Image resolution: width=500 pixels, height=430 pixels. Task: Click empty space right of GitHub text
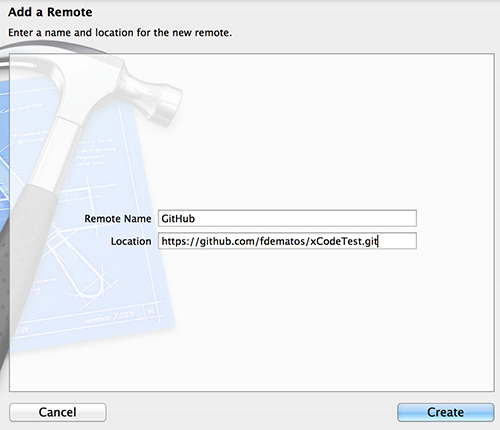point(305,219)
